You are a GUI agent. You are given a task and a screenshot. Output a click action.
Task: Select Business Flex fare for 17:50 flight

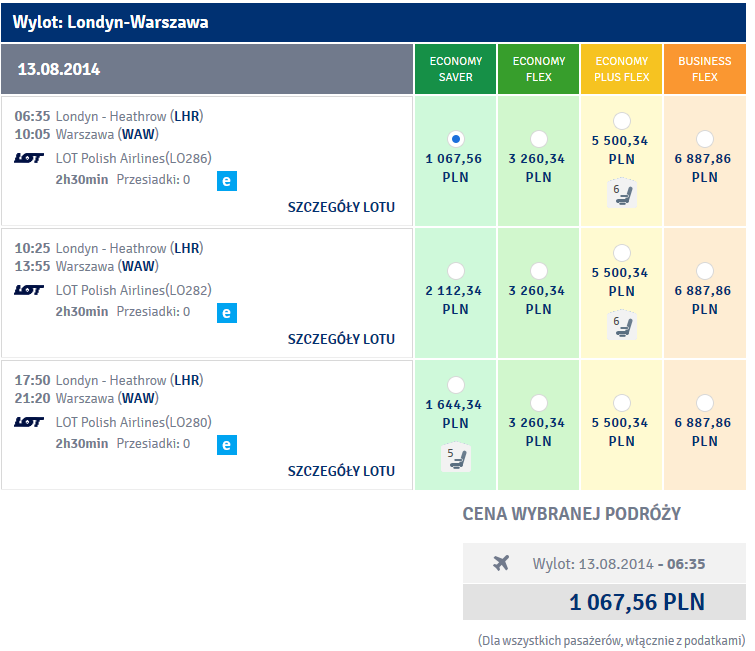coord(705,403)
